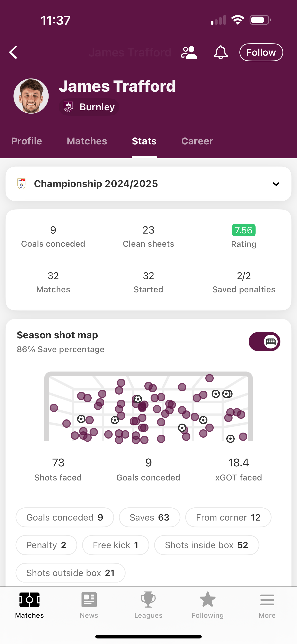Open the More menu icon
This screenshot has height=644, width=297.
click(x=267, y=600)
